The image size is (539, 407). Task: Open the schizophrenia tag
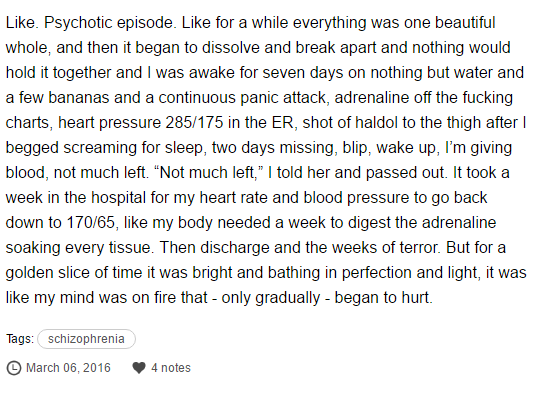pos(86,339)
